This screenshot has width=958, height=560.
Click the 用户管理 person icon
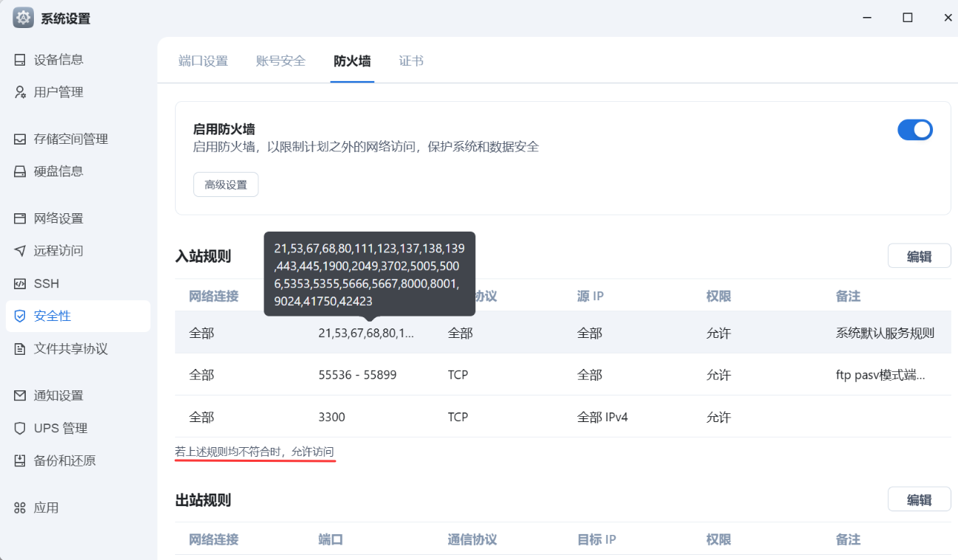click(20, 92)
